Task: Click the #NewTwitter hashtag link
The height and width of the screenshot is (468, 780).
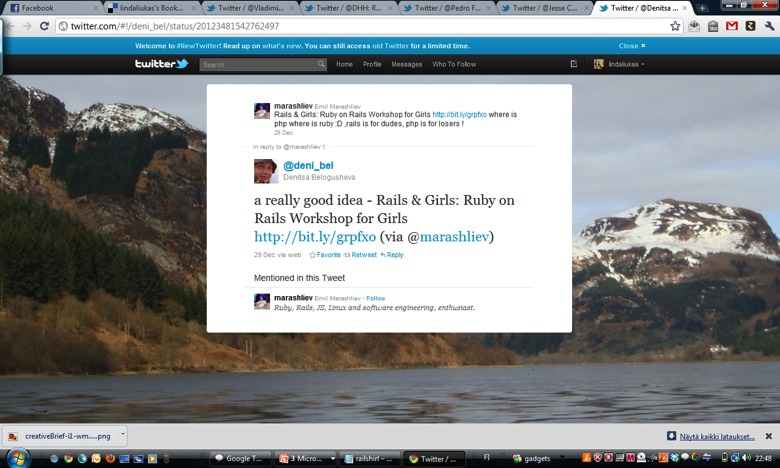Action: point(198,46)
